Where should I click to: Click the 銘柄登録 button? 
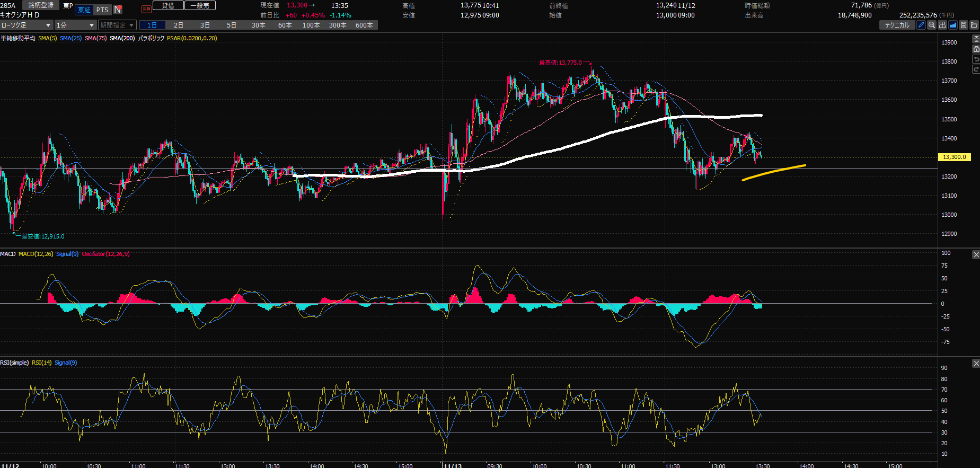pyautogui.click(x=41, y=5)
